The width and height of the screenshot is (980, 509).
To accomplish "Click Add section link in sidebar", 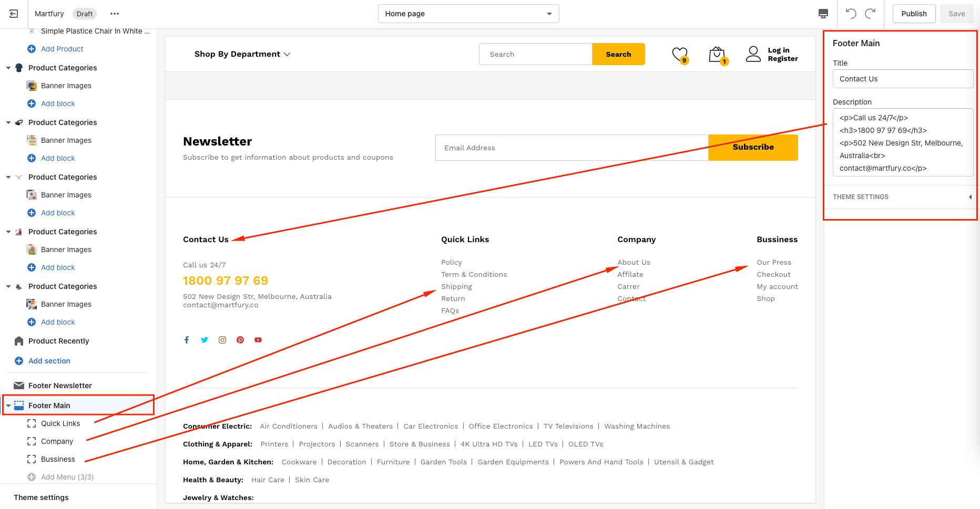I will pyautogui.click(x=49, y=361).
